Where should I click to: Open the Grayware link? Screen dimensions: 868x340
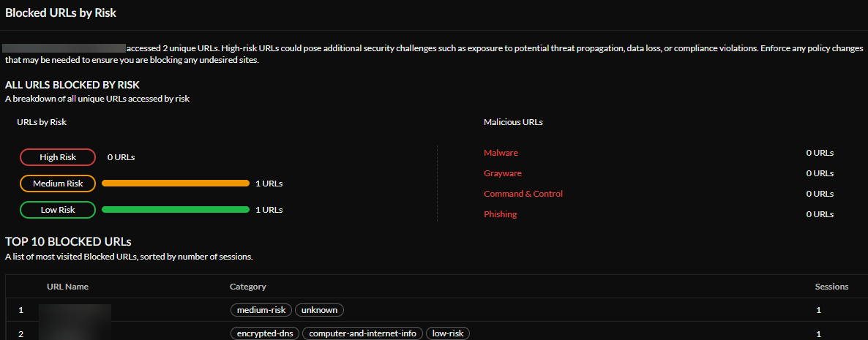pos(503,173)
